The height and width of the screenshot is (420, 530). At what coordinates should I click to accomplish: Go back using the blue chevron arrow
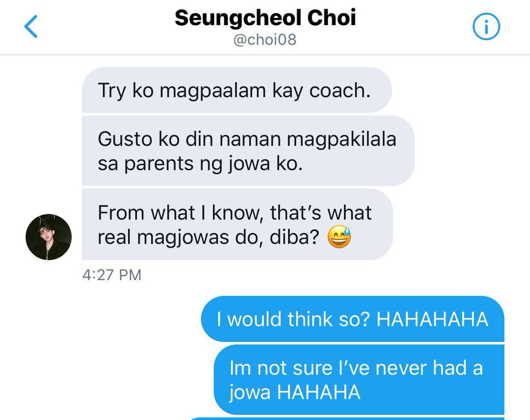tap(30, 26)
